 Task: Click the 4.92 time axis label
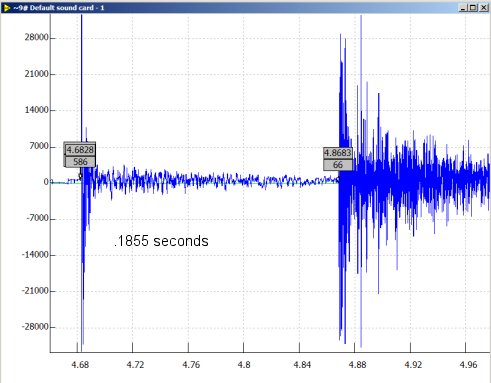413,365
